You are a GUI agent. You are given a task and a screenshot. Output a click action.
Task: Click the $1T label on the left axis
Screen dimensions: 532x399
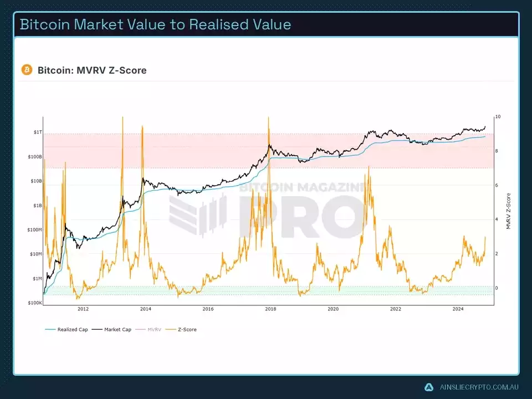[x=39, y=133]
